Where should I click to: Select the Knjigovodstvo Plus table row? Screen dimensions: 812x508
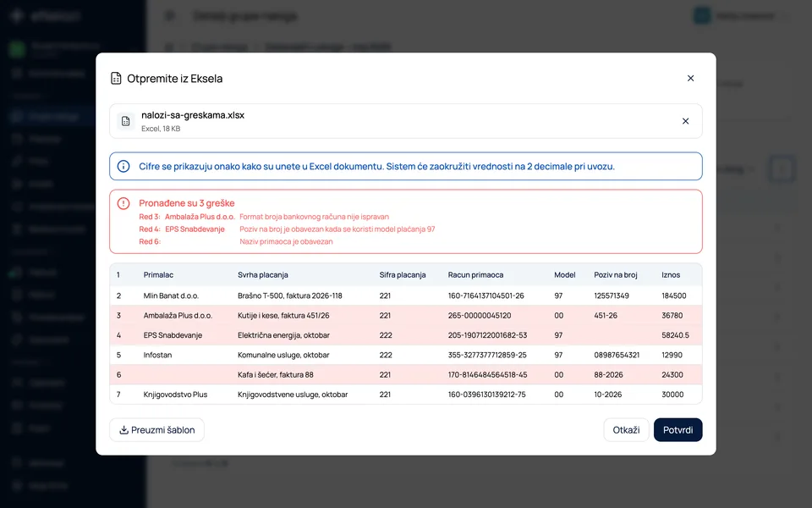(405, 395)
